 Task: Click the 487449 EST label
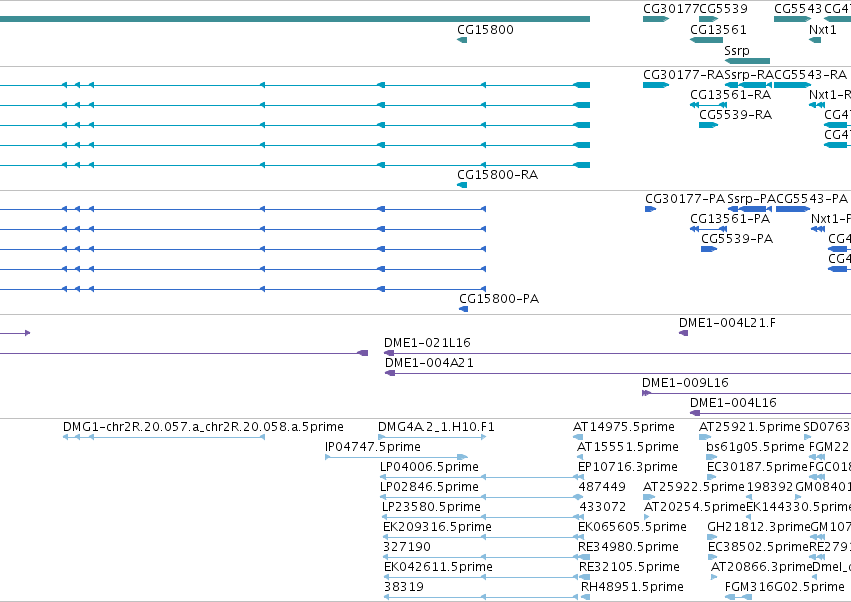[x=602, y=487]
